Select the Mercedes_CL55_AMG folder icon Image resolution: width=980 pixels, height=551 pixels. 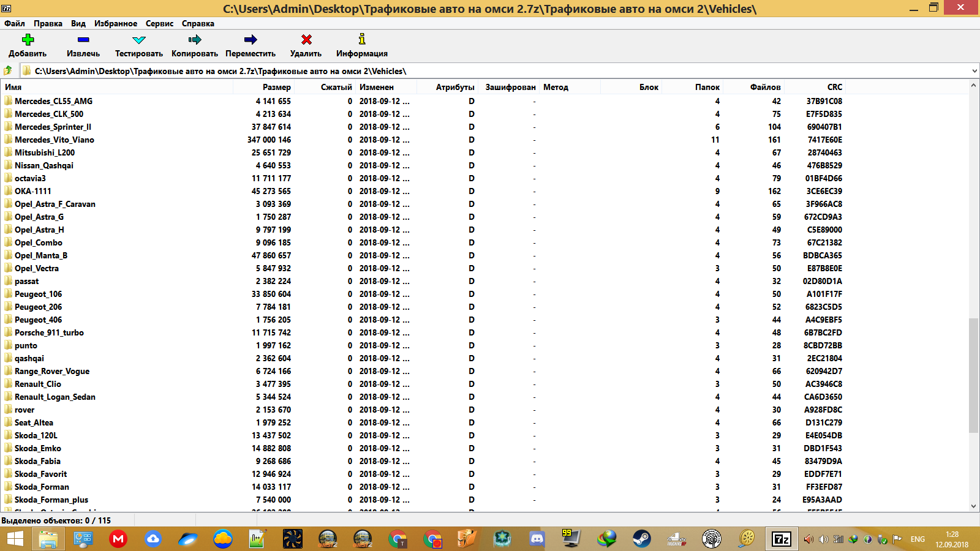8,101
